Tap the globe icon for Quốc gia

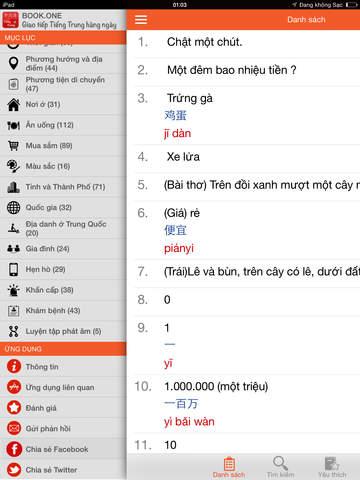(13, 207)
